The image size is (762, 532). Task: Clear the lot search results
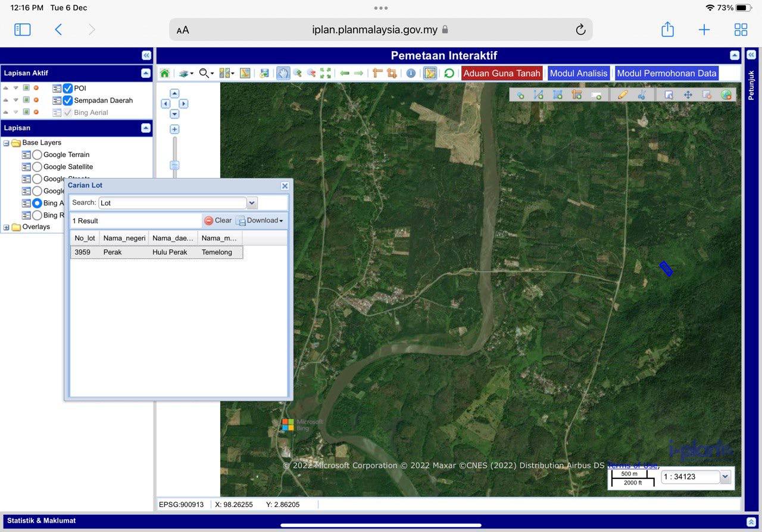218,220
